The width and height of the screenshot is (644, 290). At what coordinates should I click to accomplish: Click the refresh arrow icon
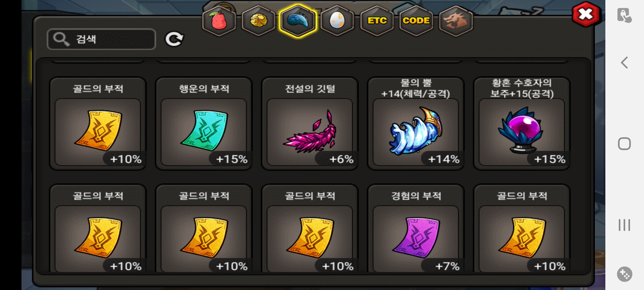tap(174, 39)
